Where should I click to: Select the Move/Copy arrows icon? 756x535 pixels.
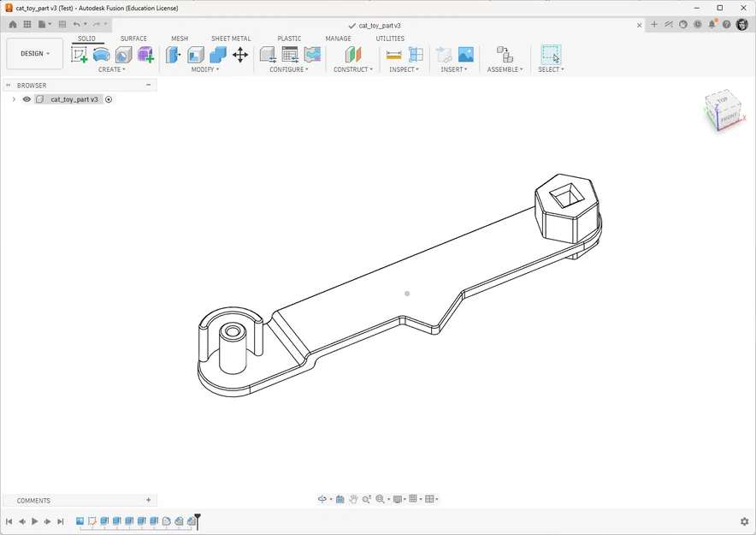click(x=240, y=55)
